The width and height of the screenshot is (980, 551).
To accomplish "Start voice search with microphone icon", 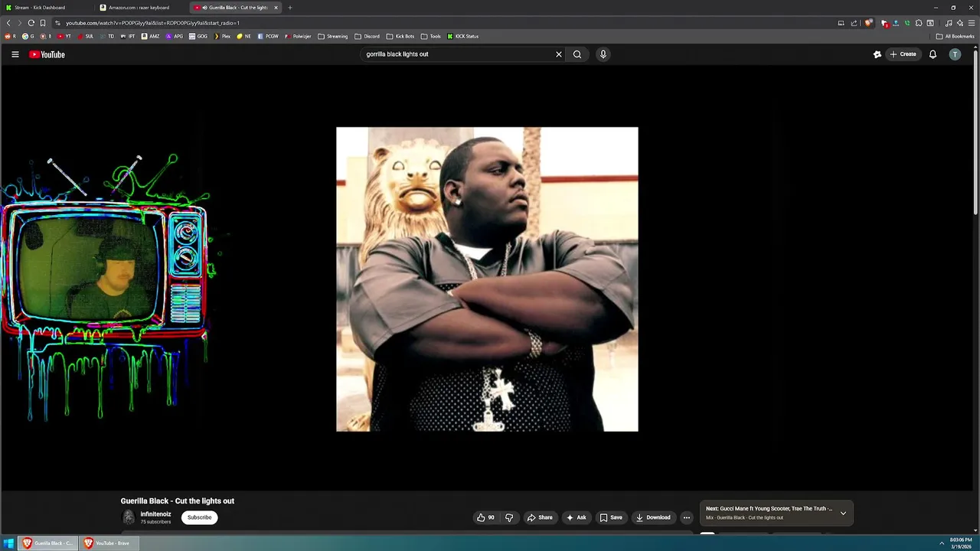I will (x=603, y=54).
